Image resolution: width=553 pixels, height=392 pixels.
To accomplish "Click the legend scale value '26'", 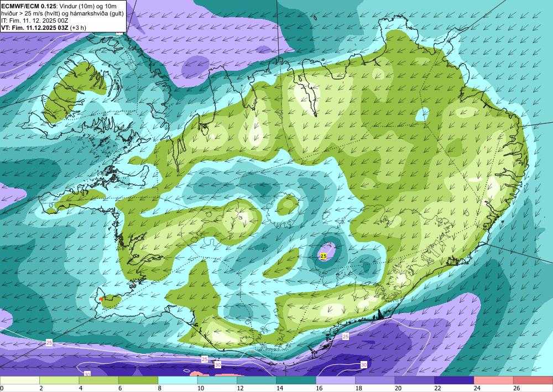I will 517,388.
